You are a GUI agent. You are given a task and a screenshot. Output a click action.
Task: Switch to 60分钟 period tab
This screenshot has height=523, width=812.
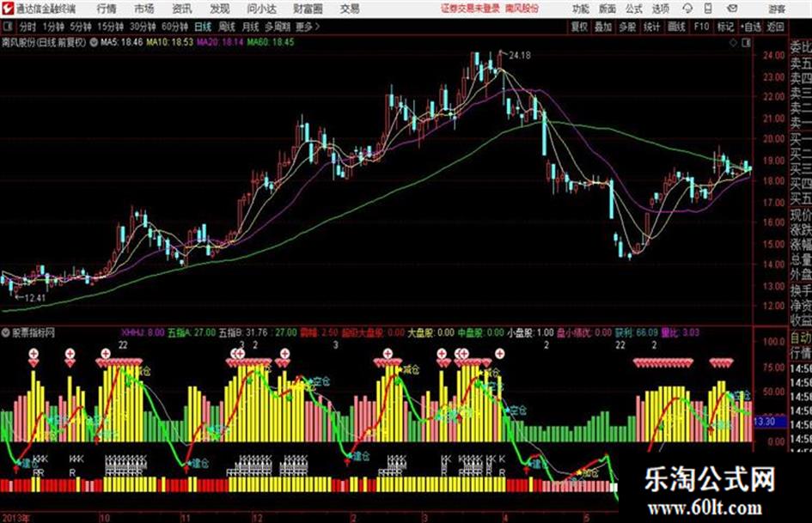(x=174, y=27)
